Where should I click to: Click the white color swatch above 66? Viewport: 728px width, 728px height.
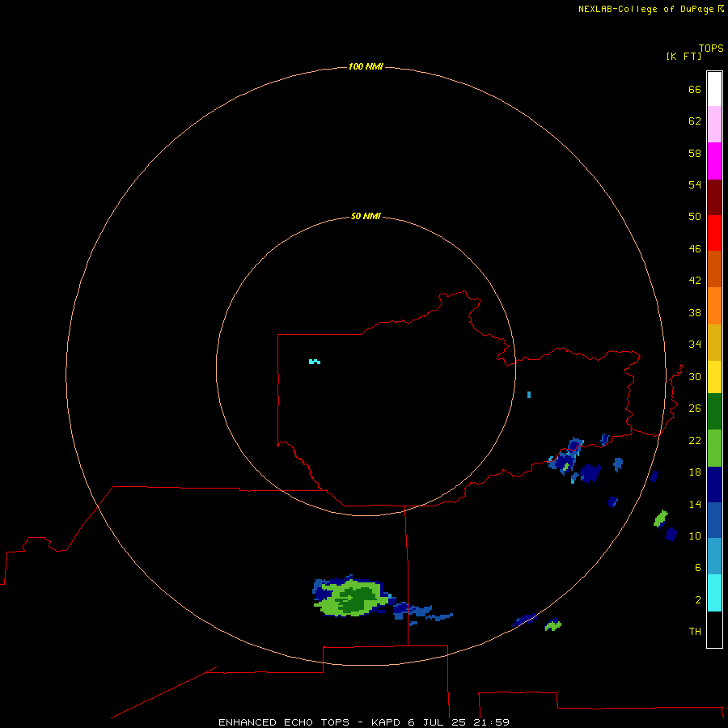714,89
